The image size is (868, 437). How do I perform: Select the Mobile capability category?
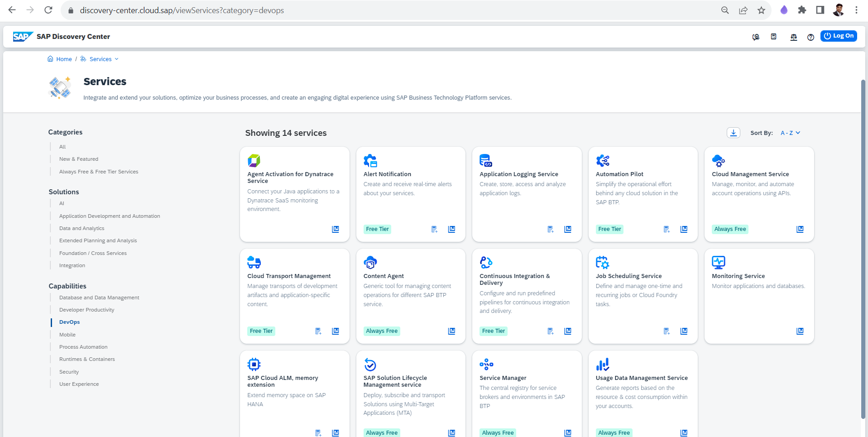(x=67, y=335)
